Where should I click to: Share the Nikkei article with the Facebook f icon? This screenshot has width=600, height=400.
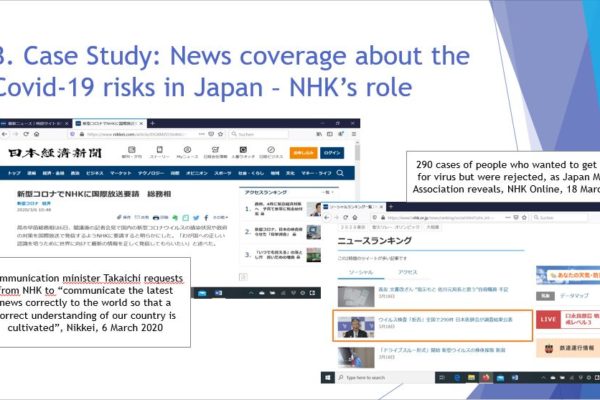coord(206,217)
